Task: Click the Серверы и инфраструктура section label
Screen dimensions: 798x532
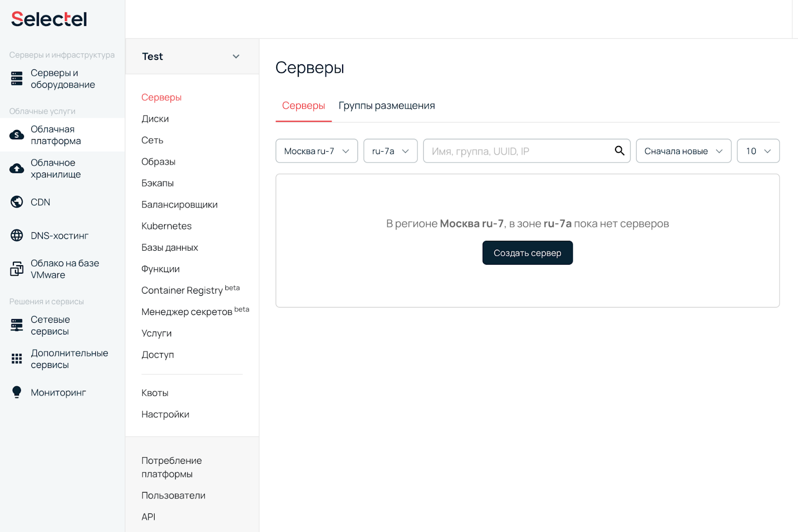Action: pos(62,55)
